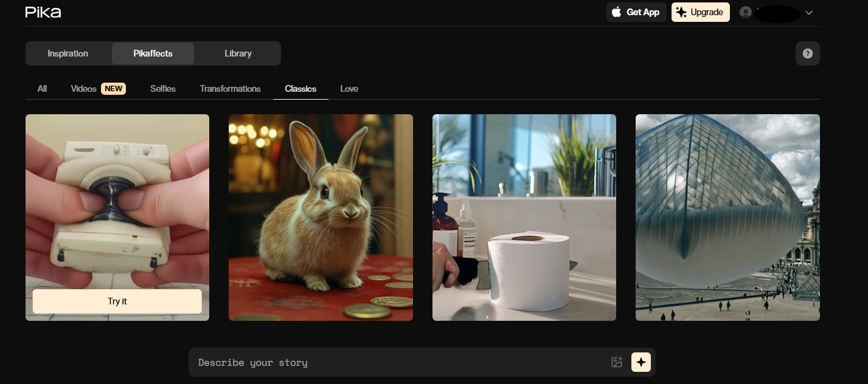Viewport: 868px width, 384px height.
Task: Filter effects by Selfies
Action: point(163,89)
